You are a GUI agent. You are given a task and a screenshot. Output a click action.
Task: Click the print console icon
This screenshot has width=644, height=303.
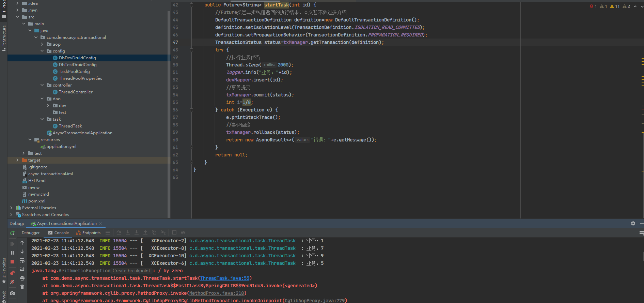tap(22, 278)
